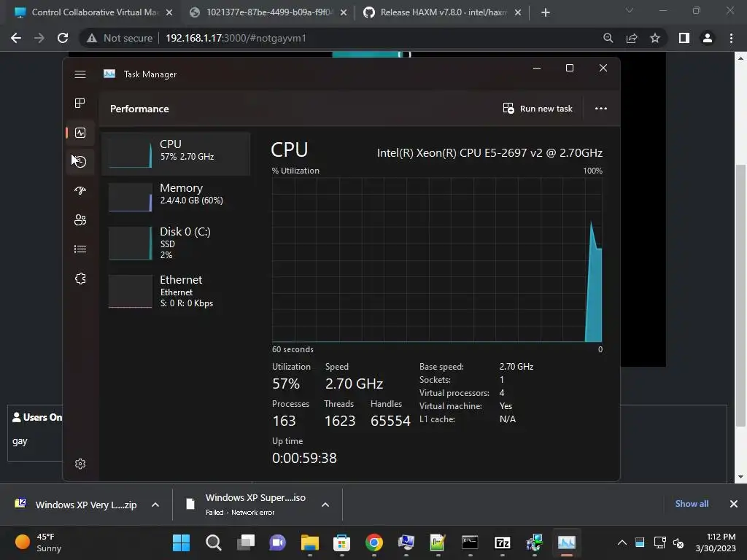
Task: Select the CPU performance item
Action: (176, 153)
